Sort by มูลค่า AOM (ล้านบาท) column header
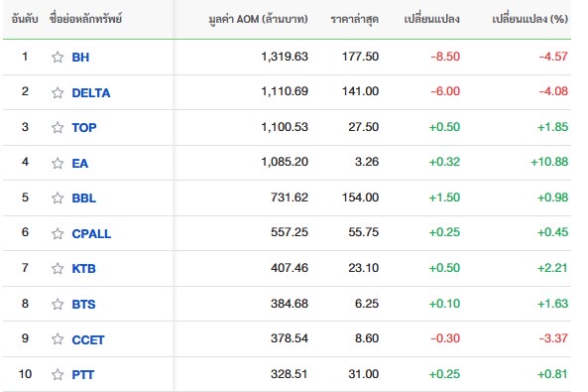The width and height of the screenshot is (588, 392). 258,19
